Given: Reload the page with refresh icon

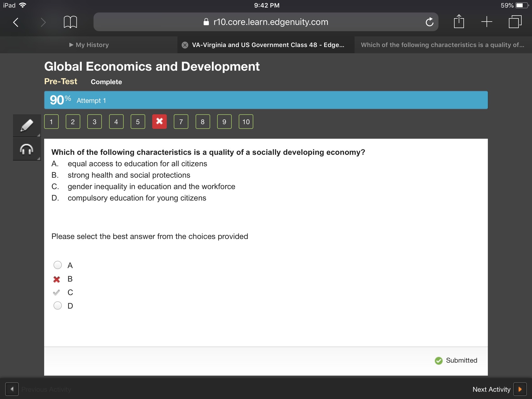Looking at the screenshot, I should 429,22.
